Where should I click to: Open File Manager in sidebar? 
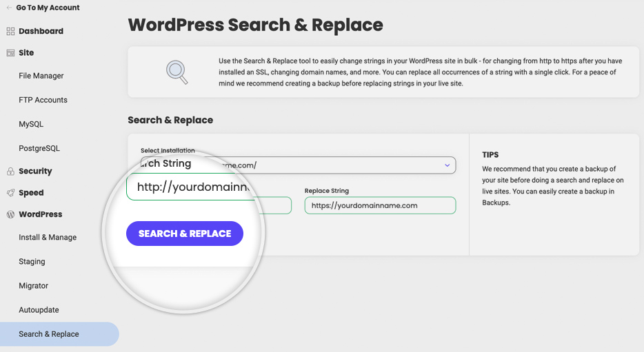(x=41, y=76)
